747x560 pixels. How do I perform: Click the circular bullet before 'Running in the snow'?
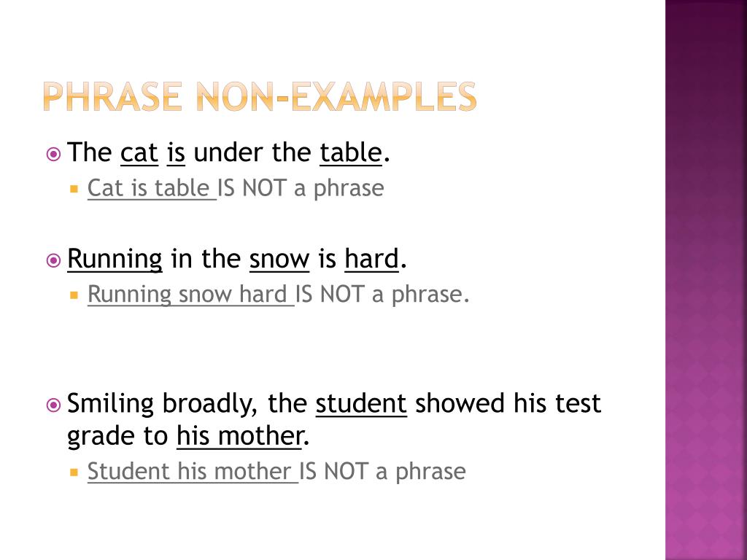click(53, 260)
